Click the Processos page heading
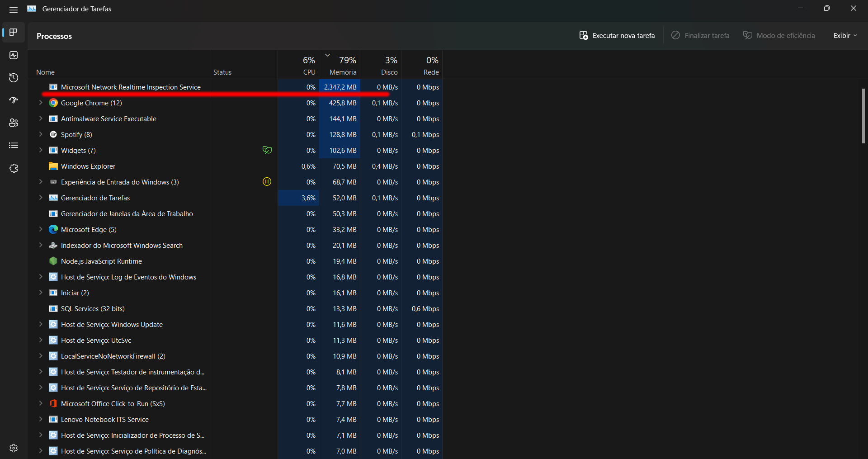The image size is (868, 459). (x=54, y=36)
